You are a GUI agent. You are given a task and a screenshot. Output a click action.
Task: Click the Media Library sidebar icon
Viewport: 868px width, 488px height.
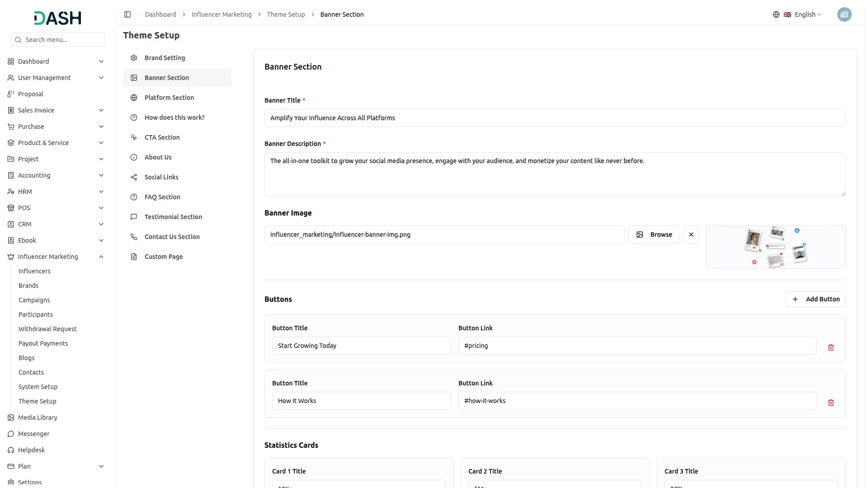11,418
